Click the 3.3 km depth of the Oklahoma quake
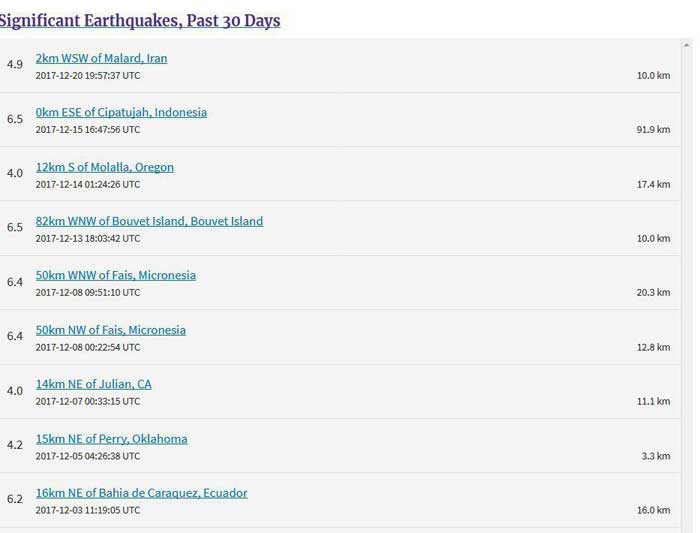Image resolution: width=700 pixels, height=533 pixels. point(656,456)
